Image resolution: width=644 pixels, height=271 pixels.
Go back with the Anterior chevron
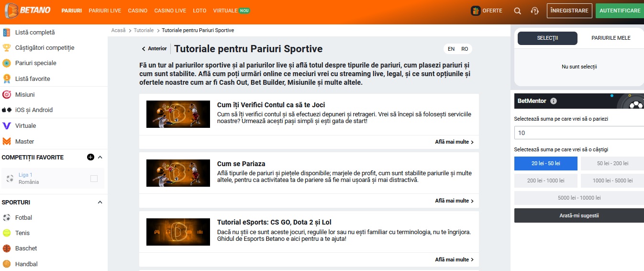(x=144, y=49)
